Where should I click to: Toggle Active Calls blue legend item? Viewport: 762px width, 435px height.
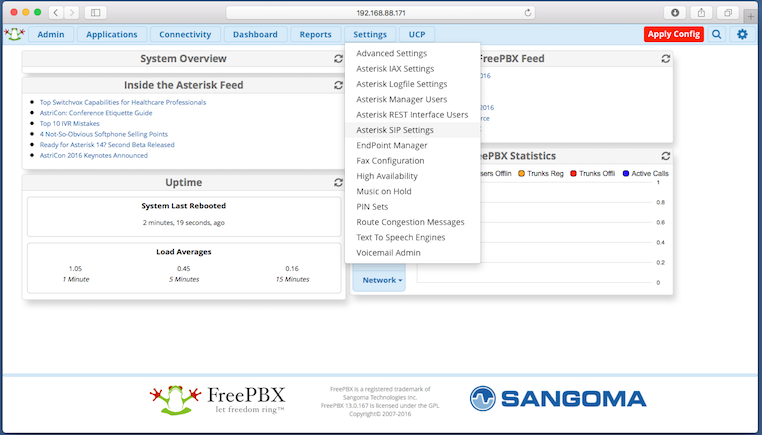coord(645,174)
